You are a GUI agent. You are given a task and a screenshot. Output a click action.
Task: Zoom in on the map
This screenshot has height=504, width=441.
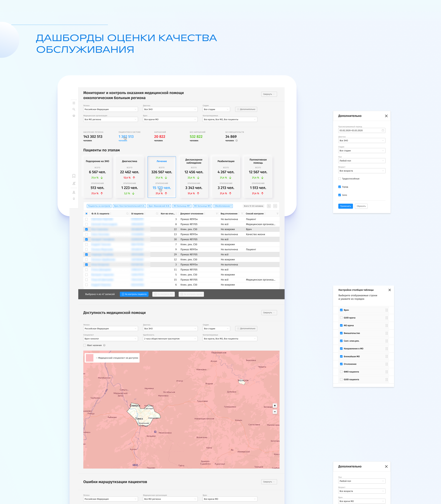click(x=275, y=406)
